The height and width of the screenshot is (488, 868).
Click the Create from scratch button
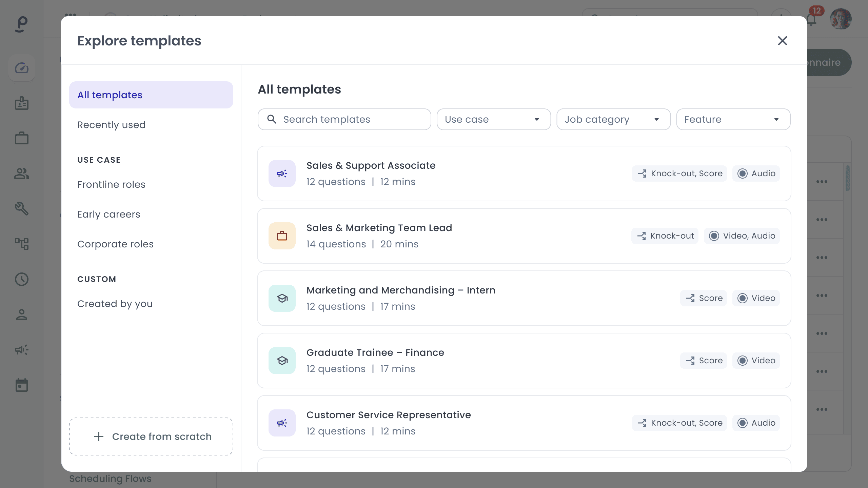(151, 436)
